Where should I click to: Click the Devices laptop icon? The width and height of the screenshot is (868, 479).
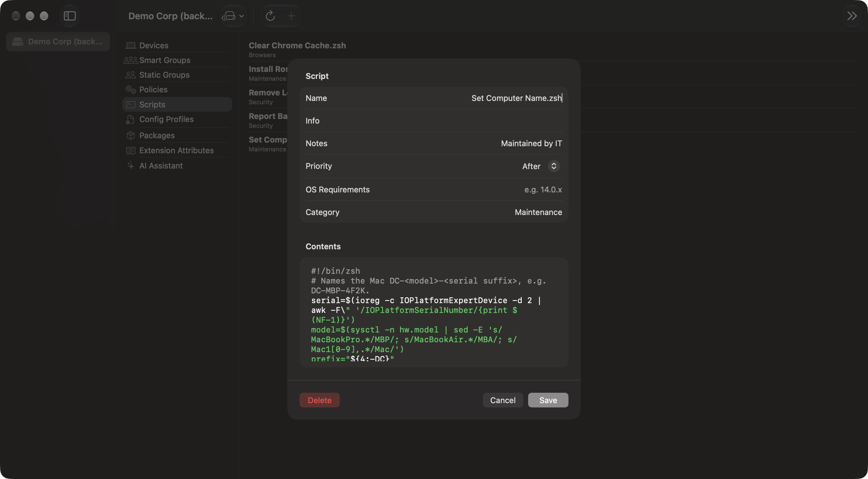click(131, 46)
